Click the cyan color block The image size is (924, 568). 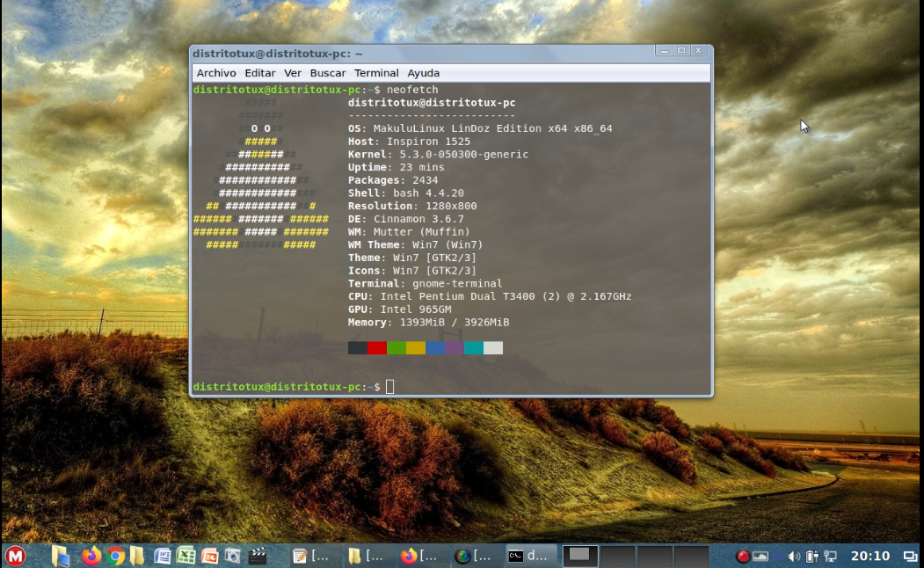[x=474, y=347]
